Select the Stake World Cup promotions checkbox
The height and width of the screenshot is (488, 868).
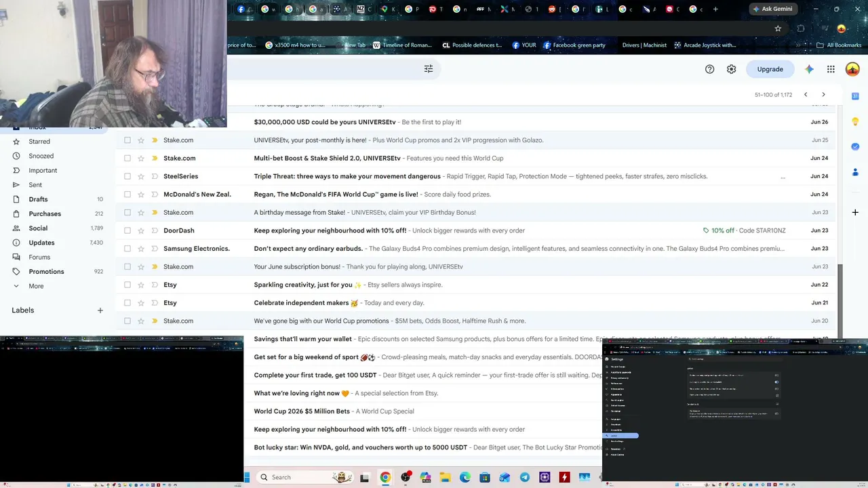click(x=127, y=321)
